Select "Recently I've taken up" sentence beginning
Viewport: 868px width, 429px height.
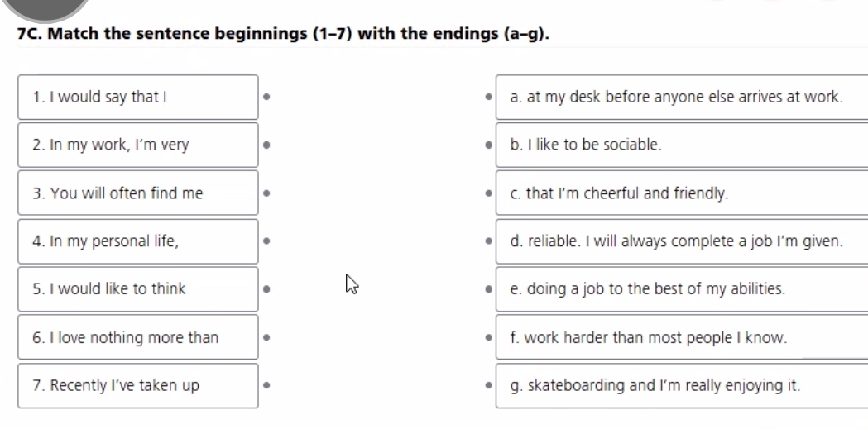137,385
